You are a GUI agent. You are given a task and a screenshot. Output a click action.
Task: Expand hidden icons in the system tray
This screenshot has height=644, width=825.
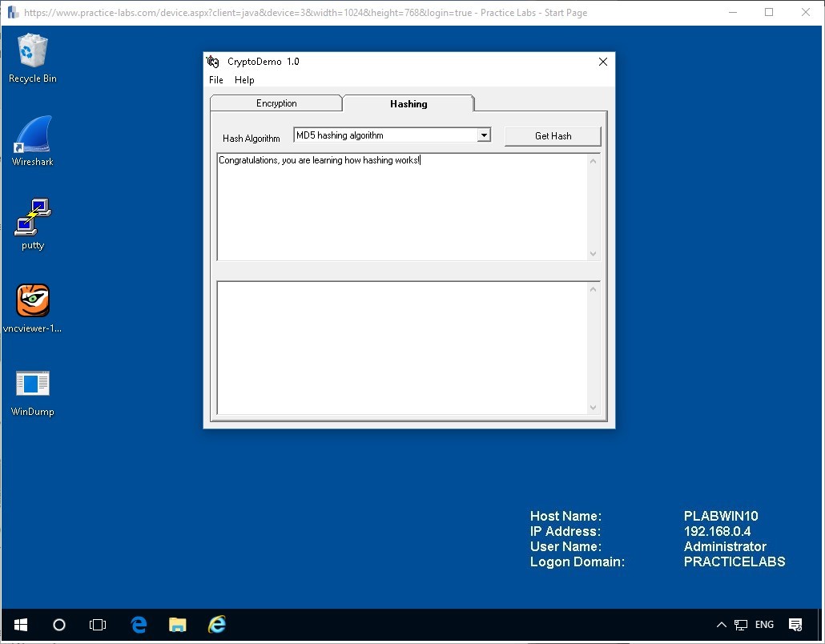tap(720, 625)
